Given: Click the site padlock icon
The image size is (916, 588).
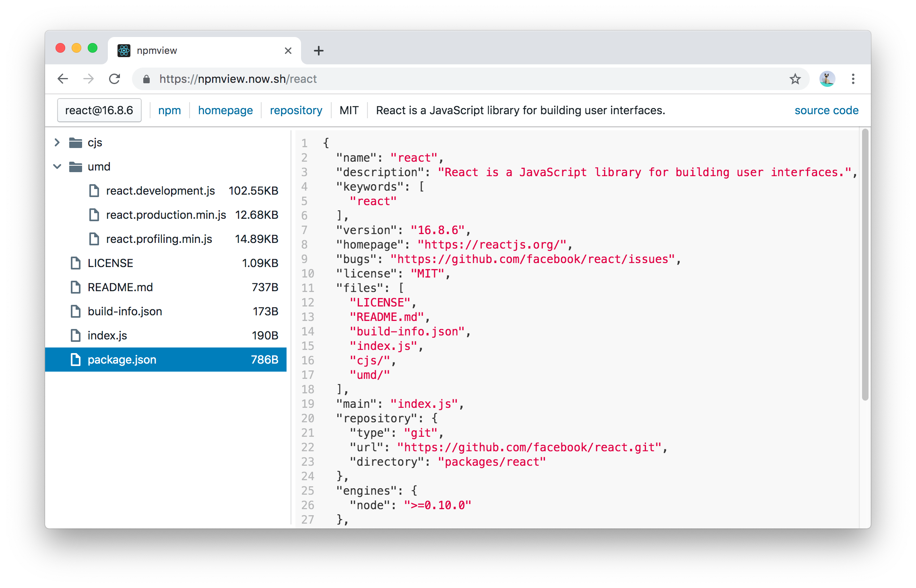Looking at the screenshot, I should 146,79.
